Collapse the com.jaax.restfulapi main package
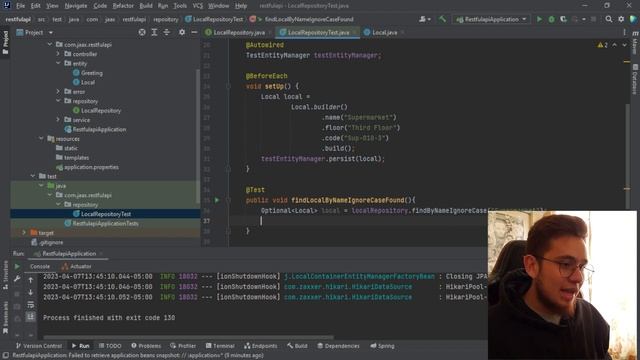This screenshot has height=360, width=640. 50,44
